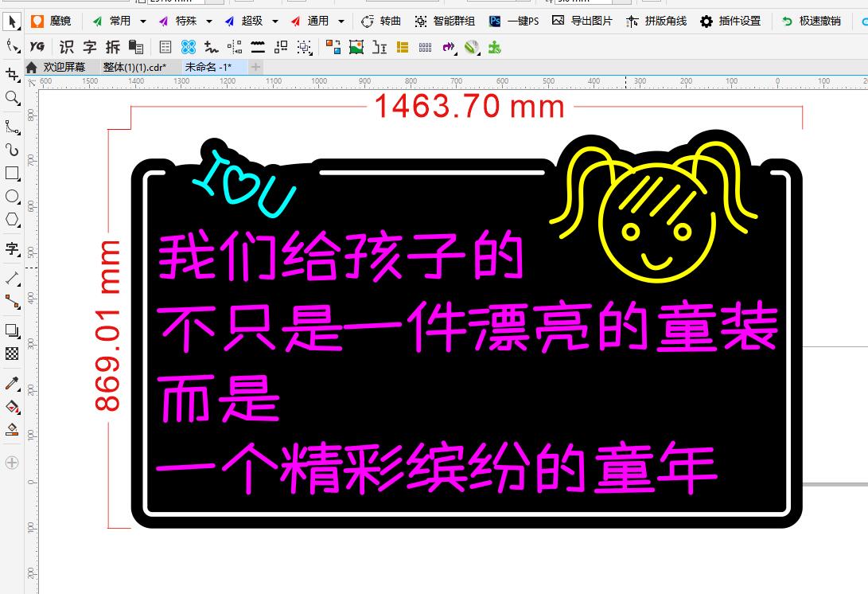
Task: Select the Freehand curve tool
Action: pos(12,127)
